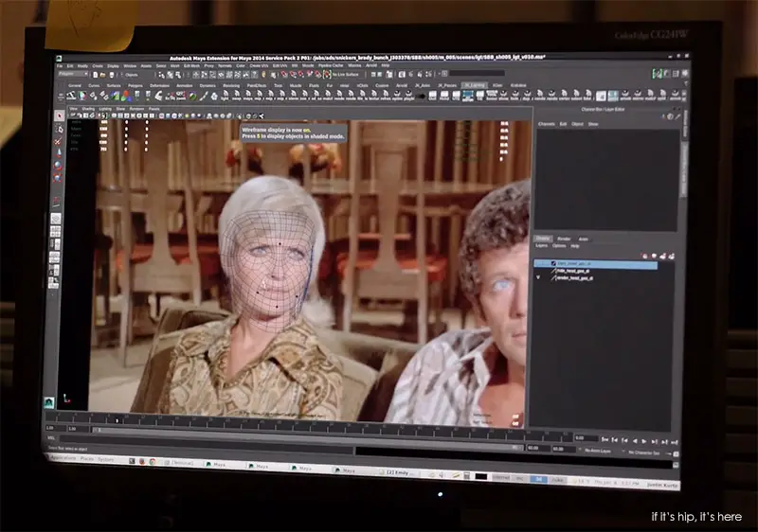
Task: Open the Show menu in Channel Box
Action: tap(593, 124)
